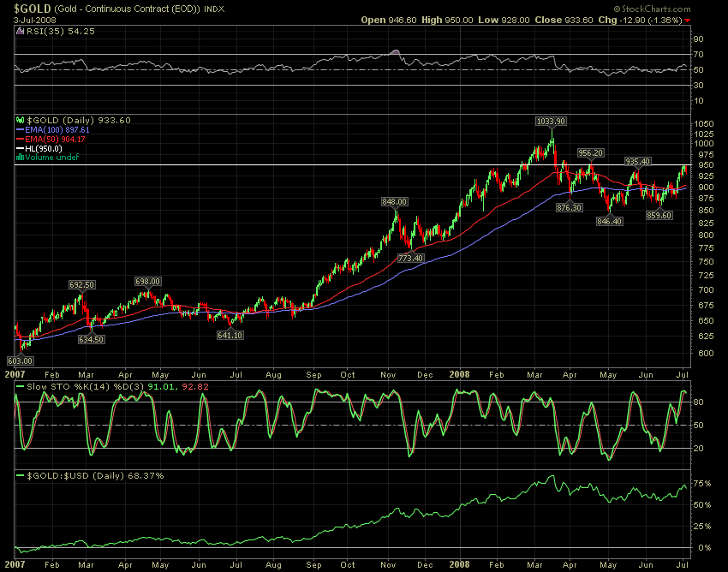Click the $GOLD ticker title
Screen dimensions: 728x572
tap(33, 9)
